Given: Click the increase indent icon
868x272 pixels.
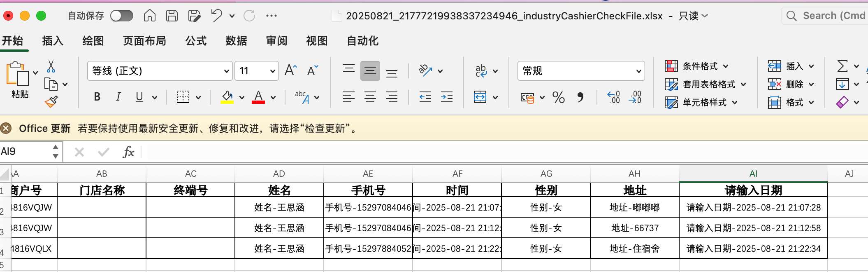Looking at the screenshot, I should tap(446, 97).
